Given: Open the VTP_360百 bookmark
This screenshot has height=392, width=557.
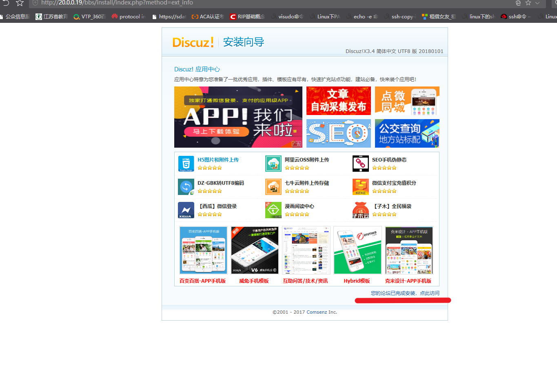Looking at the screenshot, I should (x=89, y=17).
